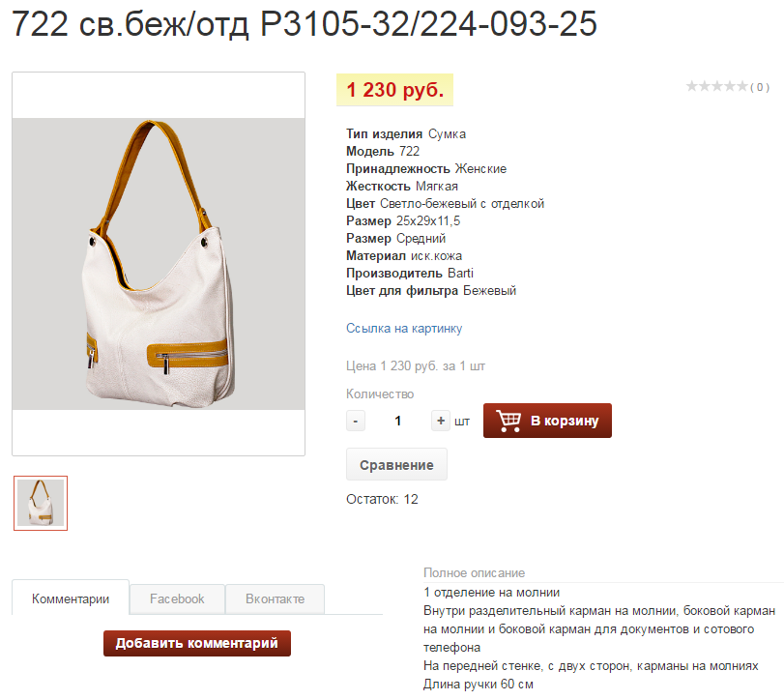The image size is (784, 700).
Task: Open the Вконтакте comments tab
Action: click(x=275, y=598)
